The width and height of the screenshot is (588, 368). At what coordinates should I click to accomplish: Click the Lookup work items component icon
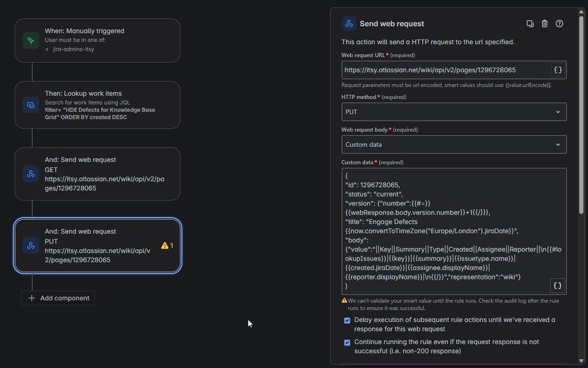[30, 105]
